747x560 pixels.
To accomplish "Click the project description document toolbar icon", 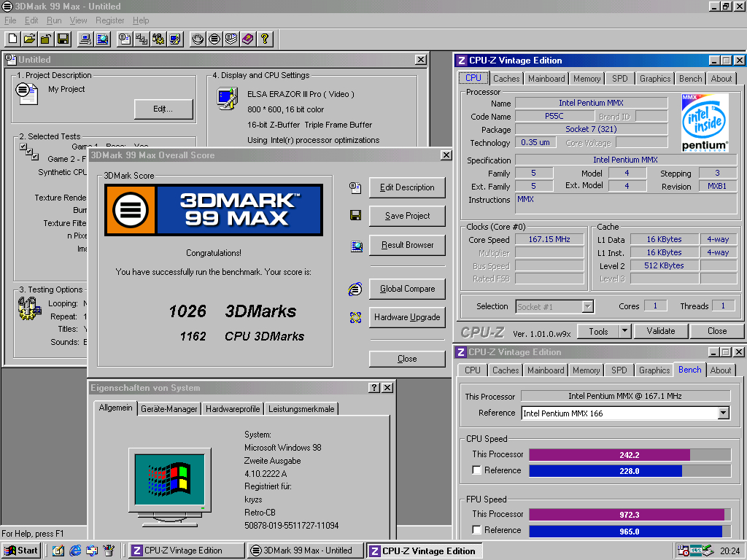I will pyautogui.click(x=125, y=39).
